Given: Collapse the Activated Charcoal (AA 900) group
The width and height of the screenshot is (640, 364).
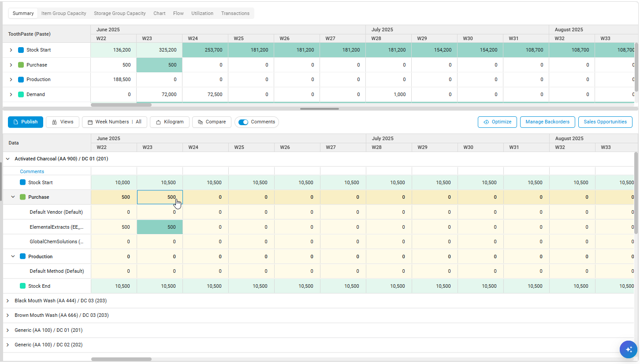Looking at the screenshot, I should click(x=7, y=159).
